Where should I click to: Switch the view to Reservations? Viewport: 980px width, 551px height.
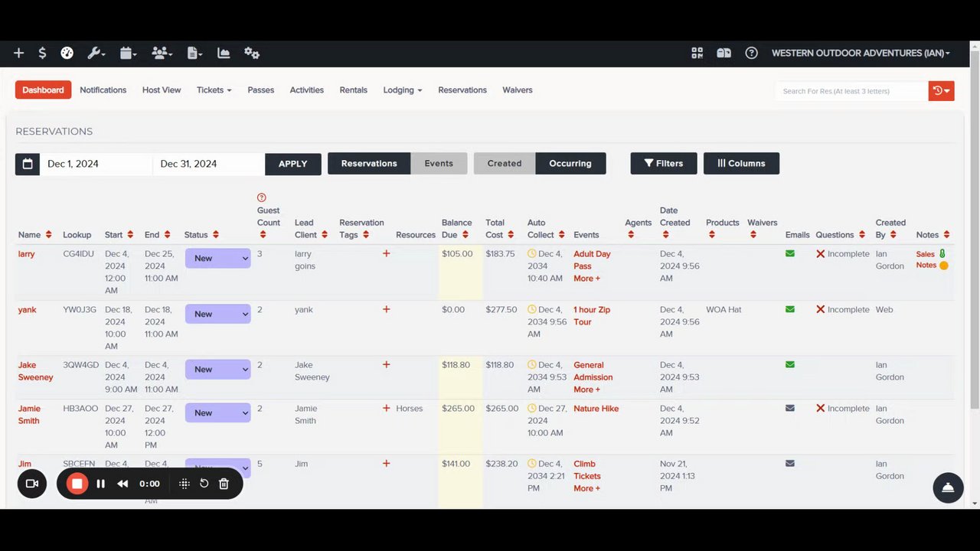pyautogui.click(x=369, y=164)
